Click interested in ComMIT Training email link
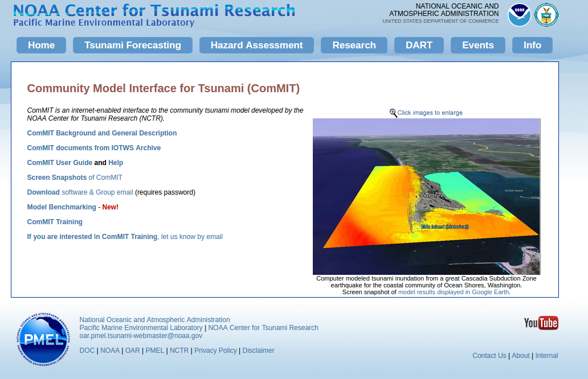The width and height of the screenshot is (588, 379). [x=125, y=237]
